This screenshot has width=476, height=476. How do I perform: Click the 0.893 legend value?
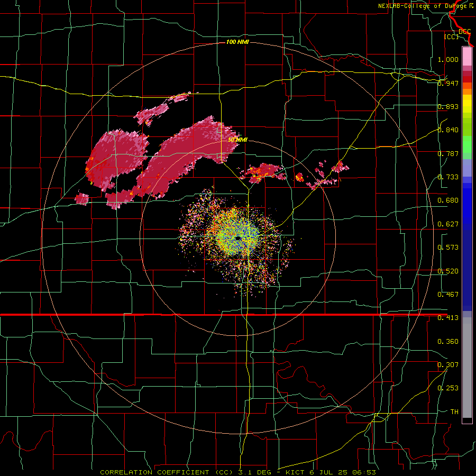click(448, 106)
